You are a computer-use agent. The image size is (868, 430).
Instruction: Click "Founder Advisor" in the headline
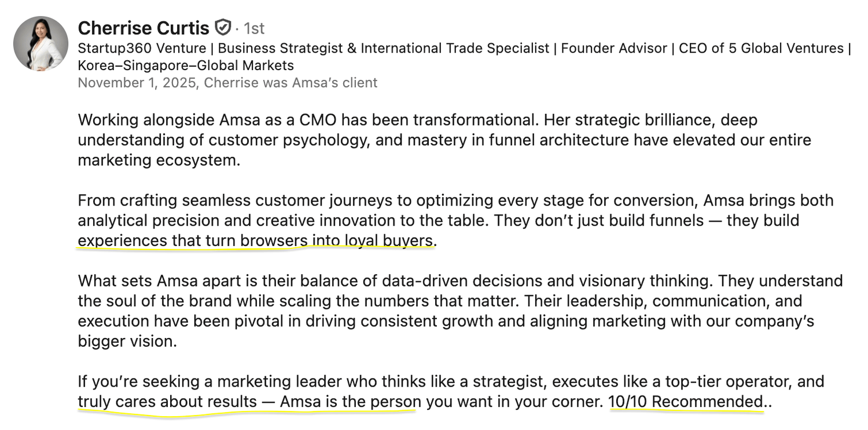click(613, 48)
